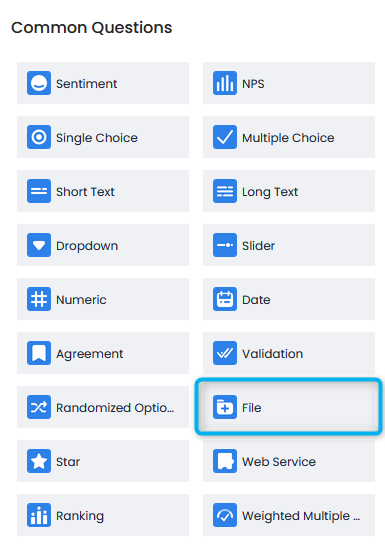
Task: Click the Single Choice radio icon
Action: click(x=39, y=137)
